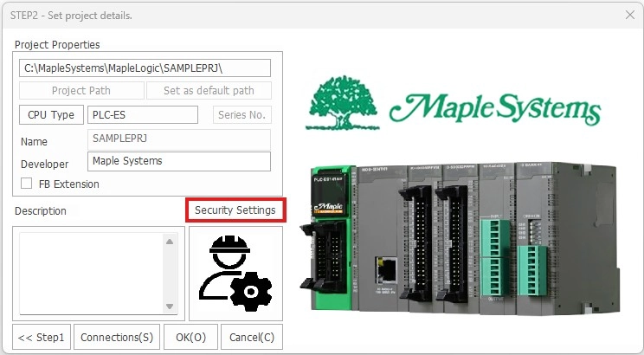Click the Description scrollbar up arrow
Image resolution: width=644 pixels, height=355 pixels.
(x=170, y=242)
